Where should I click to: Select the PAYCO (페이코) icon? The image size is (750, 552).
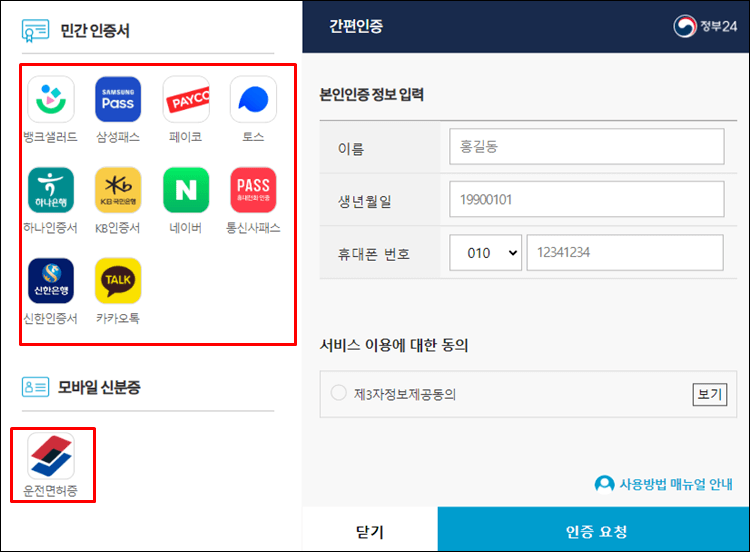tap(186, 99)
